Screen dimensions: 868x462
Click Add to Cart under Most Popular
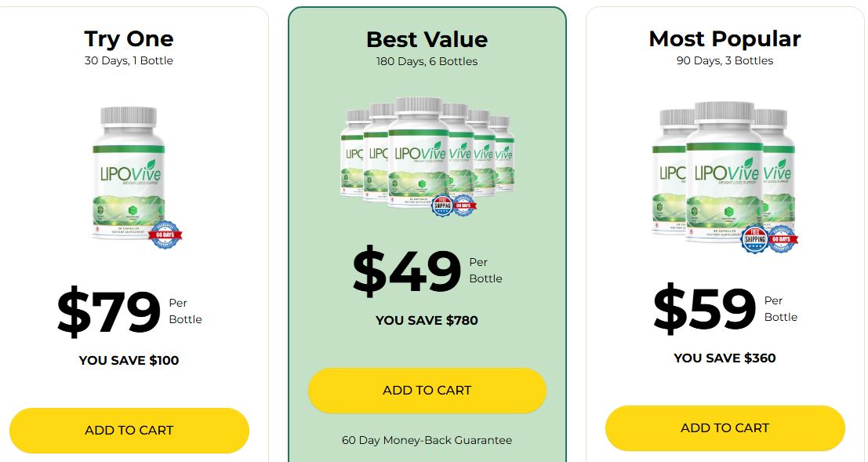[x=725, y=427]
